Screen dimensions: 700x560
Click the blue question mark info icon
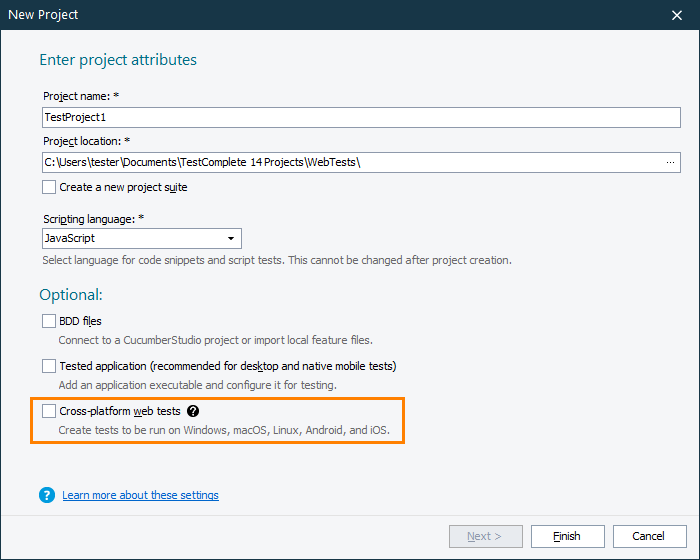tap(47, 495)
